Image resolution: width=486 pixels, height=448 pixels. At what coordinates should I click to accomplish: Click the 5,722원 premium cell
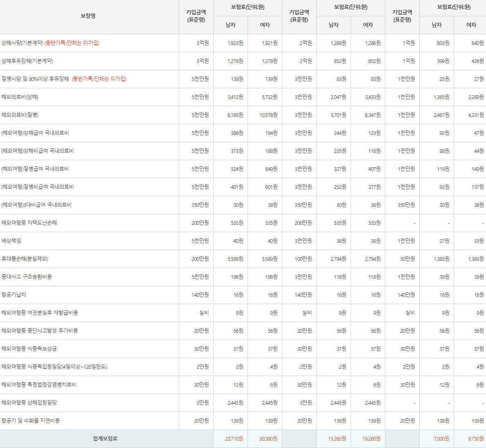pos(270,97)
